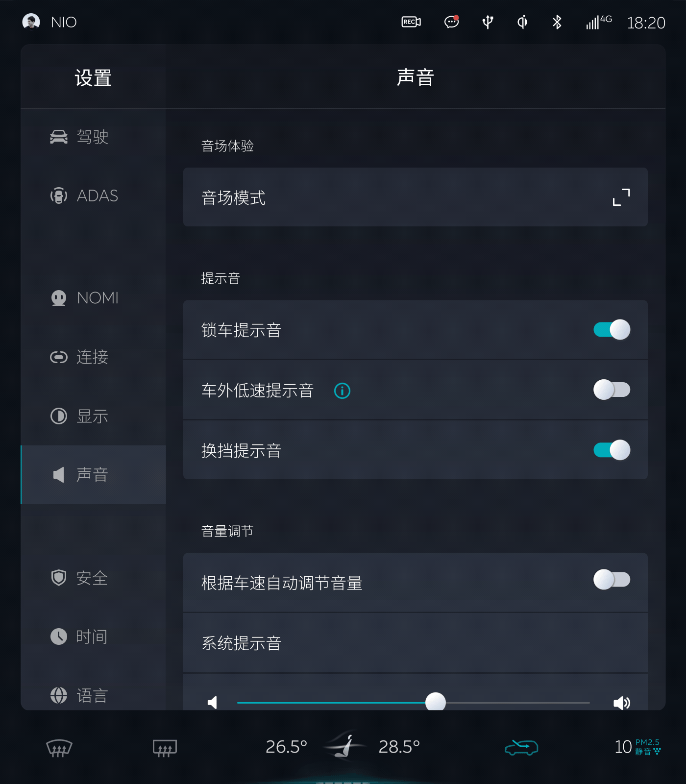Turn on rear window defrost
Viewport: 686px width, 784px height.
pos(165,748)
